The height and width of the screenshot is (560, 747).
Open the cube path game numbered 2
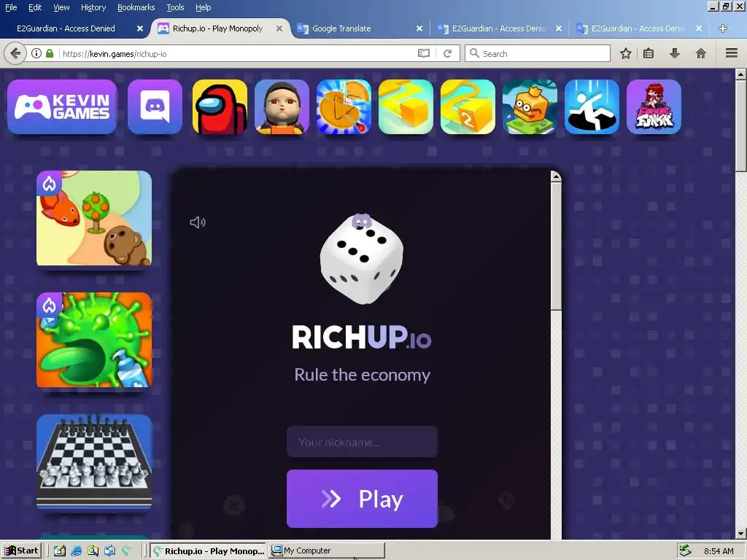pos(468,106)
